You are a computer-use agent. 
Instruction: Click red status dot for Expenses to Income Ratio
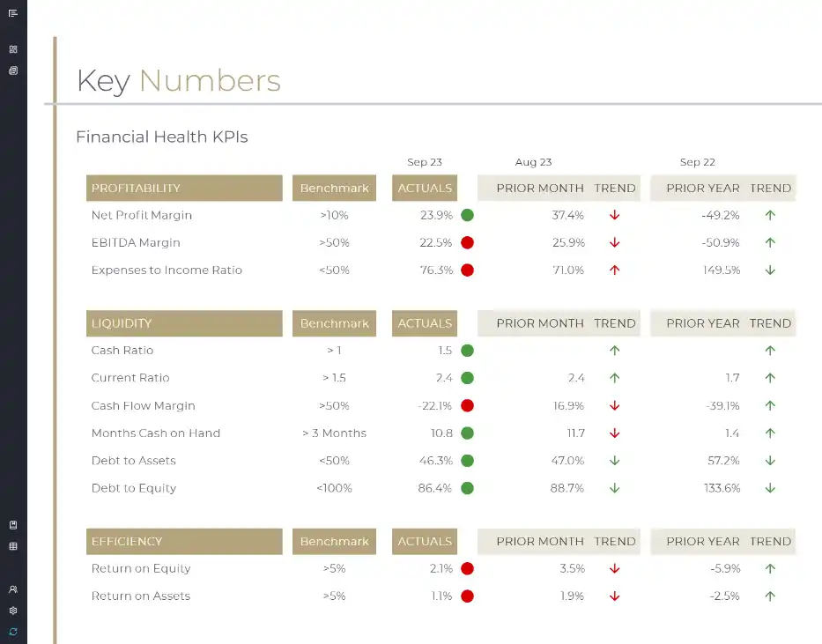[467, 270]
